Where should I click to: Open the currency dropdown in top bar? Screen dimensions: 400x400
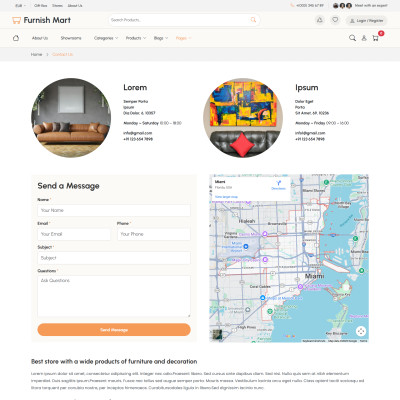[x=20, y=6]
